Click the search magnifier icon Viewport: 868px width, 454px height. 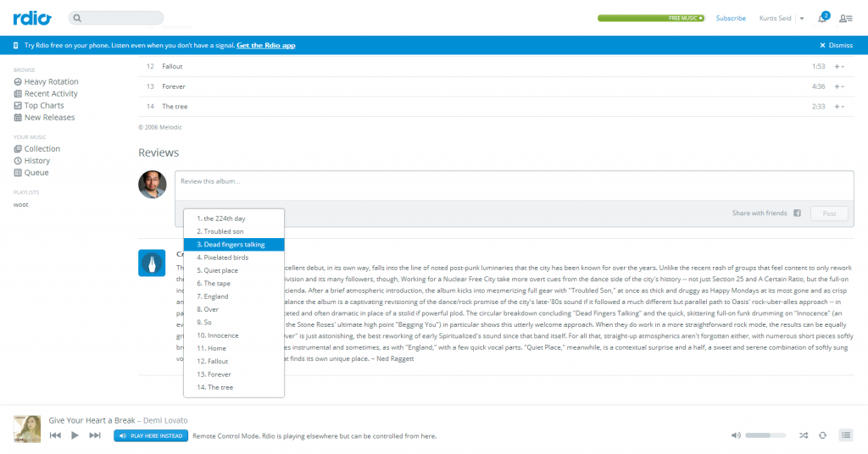pyautogui.click(x=78, y=18)
